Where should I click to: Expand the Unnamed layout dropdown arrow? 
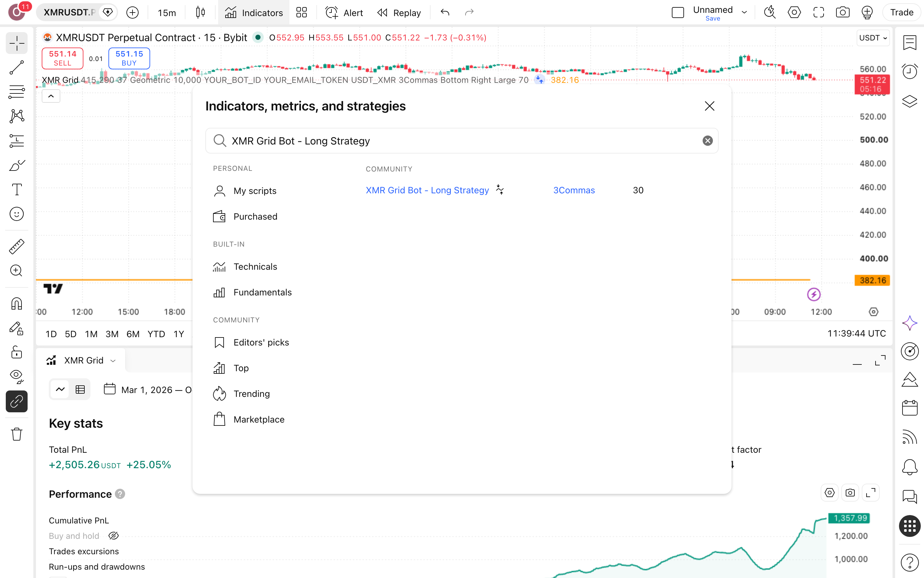pos(744,13)
